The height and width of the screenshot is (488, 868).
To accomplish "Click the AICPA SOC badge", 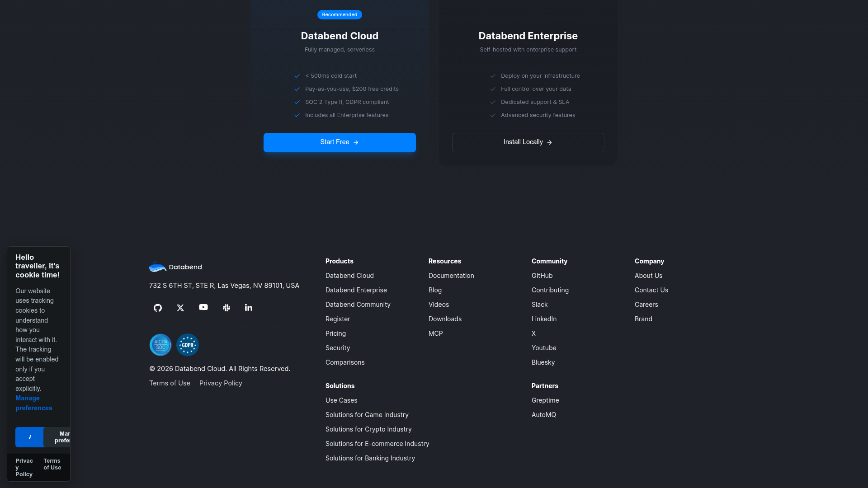I will (x=160, y=345).
